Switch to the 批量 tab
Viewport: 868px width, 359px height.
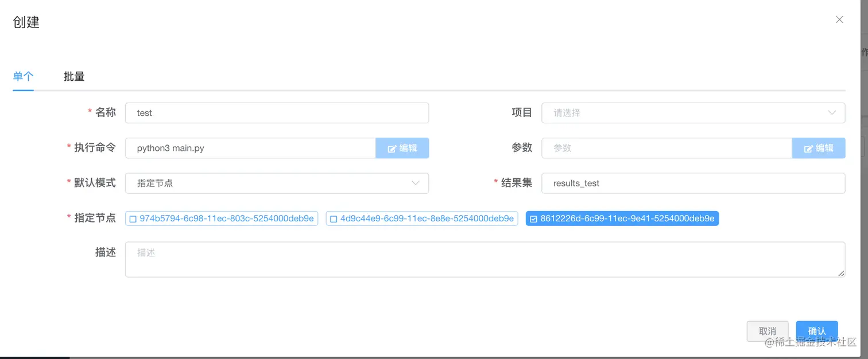tap(74, 76)
